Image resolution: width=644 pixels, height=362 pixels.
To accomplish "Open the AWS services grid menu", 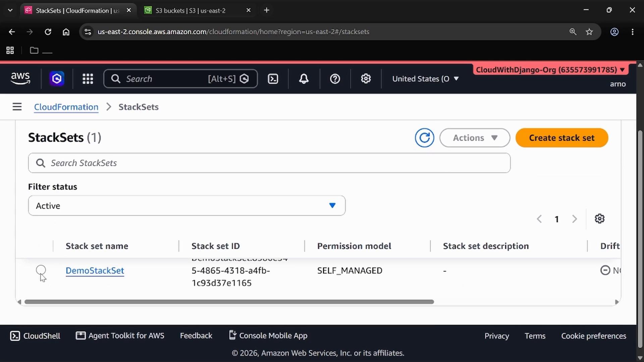I will [x=88, y=79].
